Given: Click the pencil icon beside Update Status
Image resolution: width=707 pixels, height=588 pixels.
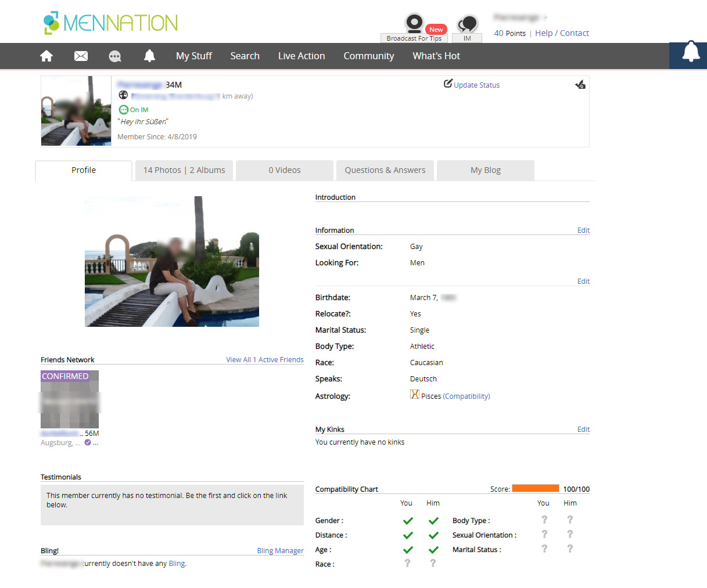Looking at the screenshot, I should 448,84.
